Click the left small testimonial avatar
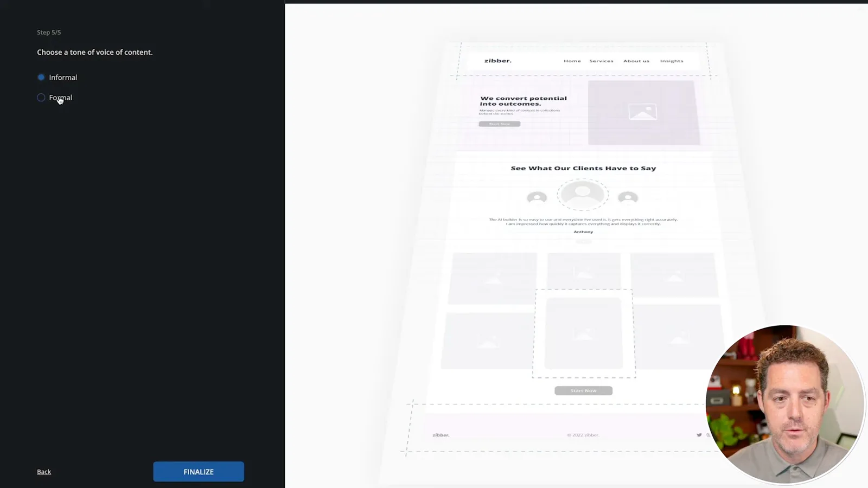868x488 pixels. coord(537,198)
